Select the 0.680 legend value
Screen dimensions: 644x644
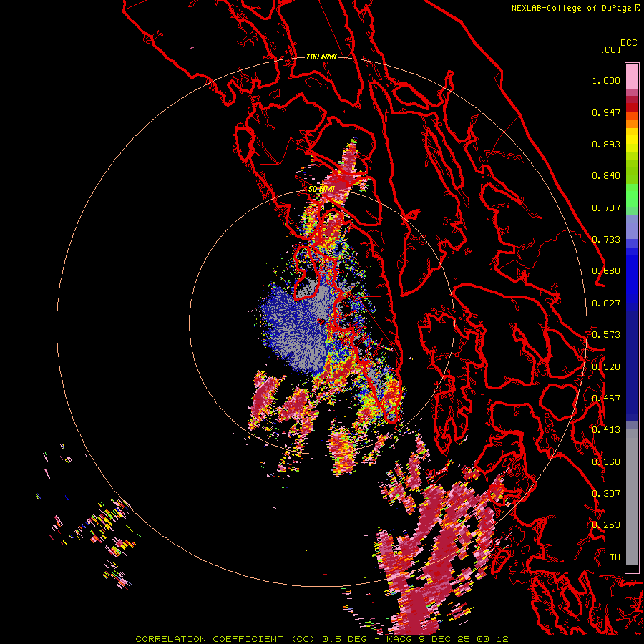point(606,271)
